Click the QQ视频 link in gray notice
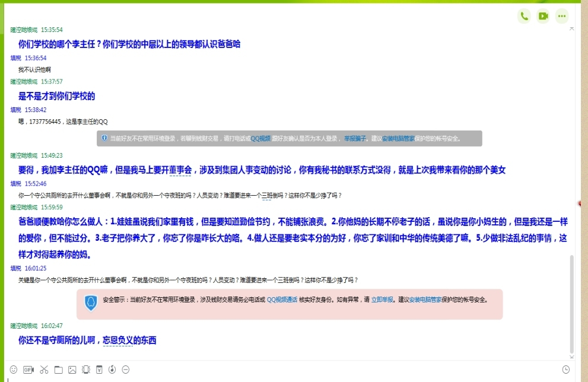The height and width of the screenshot is (382, 588). pos(260,138)
